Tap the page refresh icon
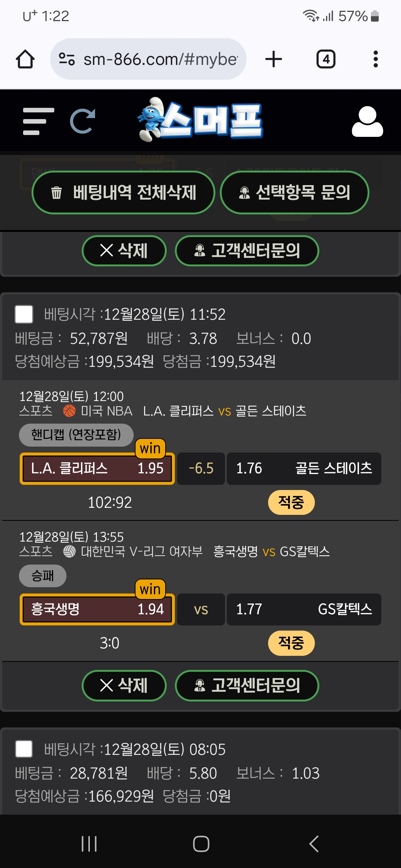The height and width of the screenshot is (868, 401). click(82, 121)
